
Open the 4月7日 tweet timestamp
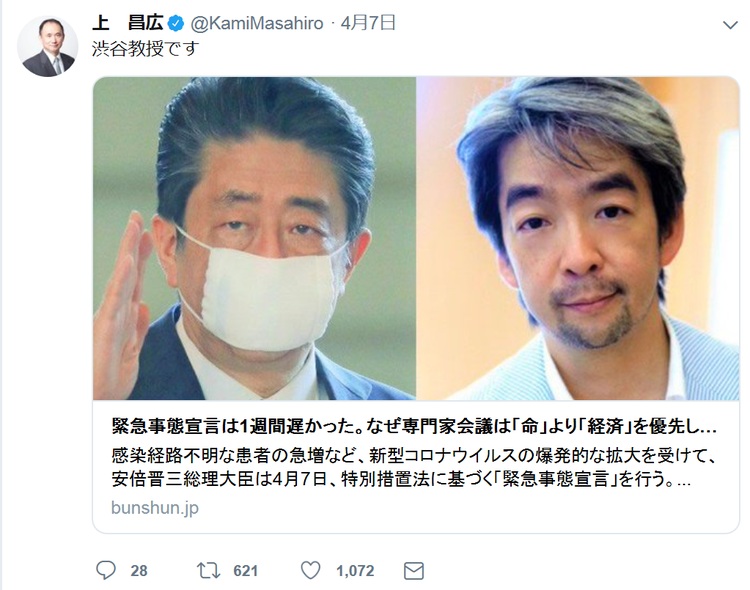(368, 23)
